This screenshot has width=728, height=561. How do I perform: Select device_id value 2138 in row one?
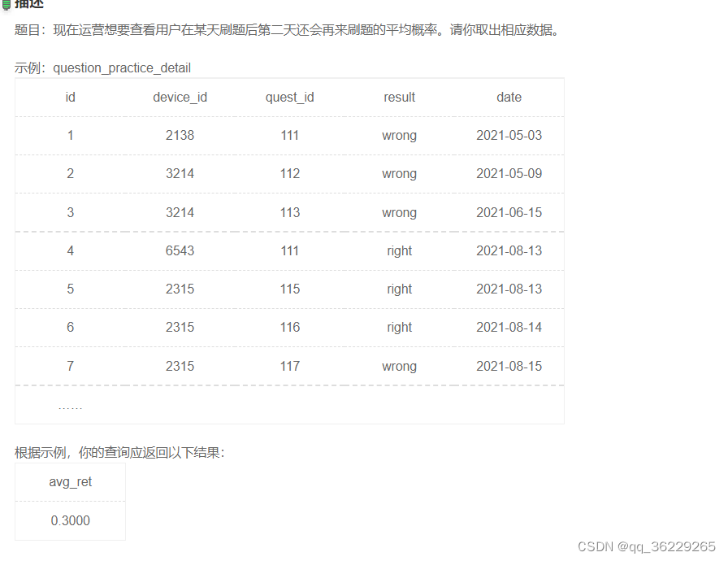[x=179, y=135]
